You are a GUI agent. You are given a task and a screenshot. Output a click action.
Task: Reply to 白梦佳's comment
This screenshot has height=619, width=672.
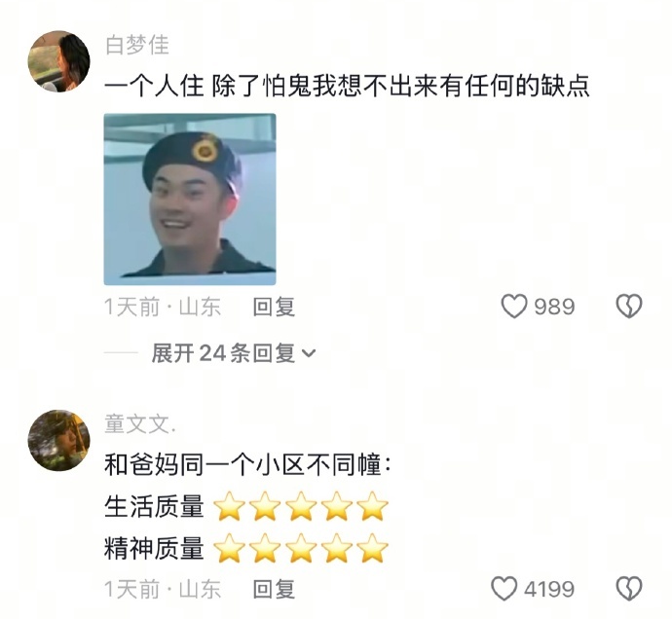point(274,307)
